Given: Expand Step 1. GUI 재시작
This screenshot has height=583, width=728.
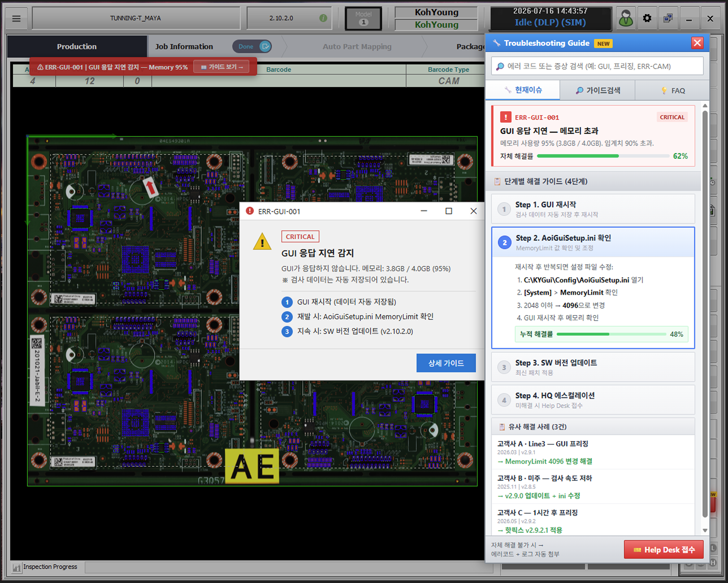Looking at the screenshot, I should (x=593, y=209).
